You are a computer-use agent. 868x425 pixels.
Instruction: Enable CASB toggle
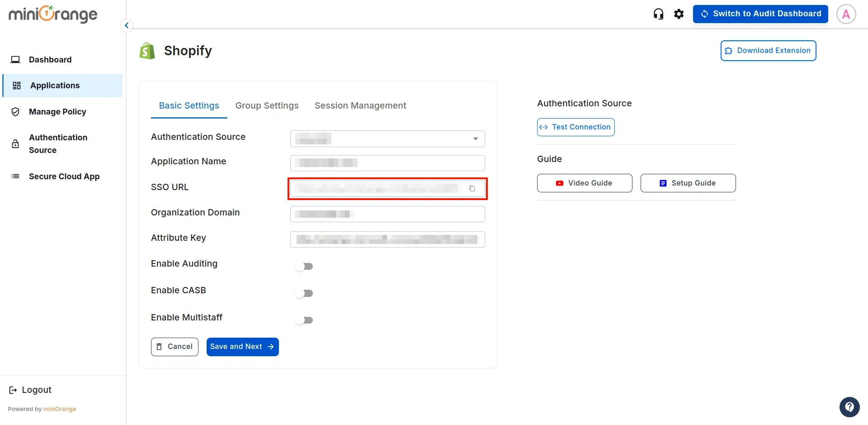click(304, 293)
